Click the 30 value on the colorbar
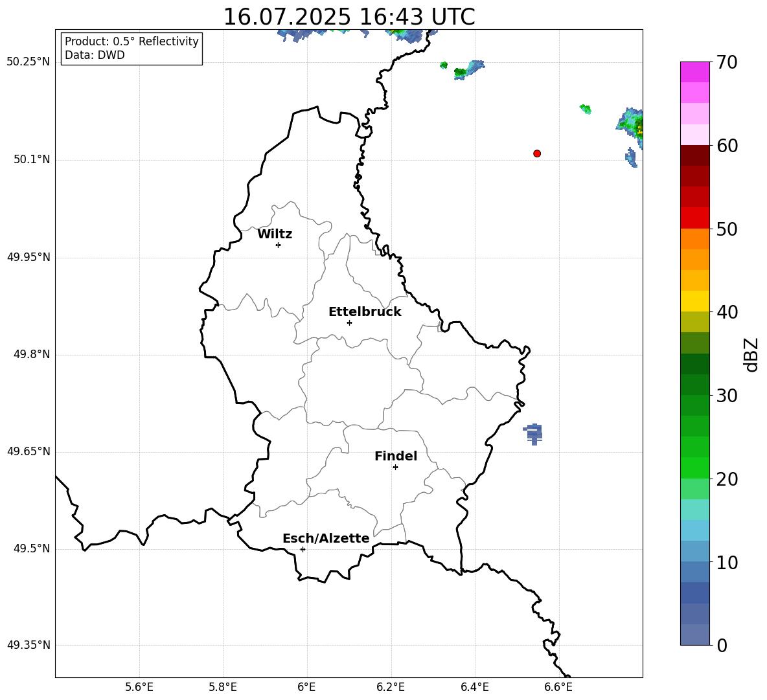Viewport: 767px width, 700px height. tap(727, 396)
